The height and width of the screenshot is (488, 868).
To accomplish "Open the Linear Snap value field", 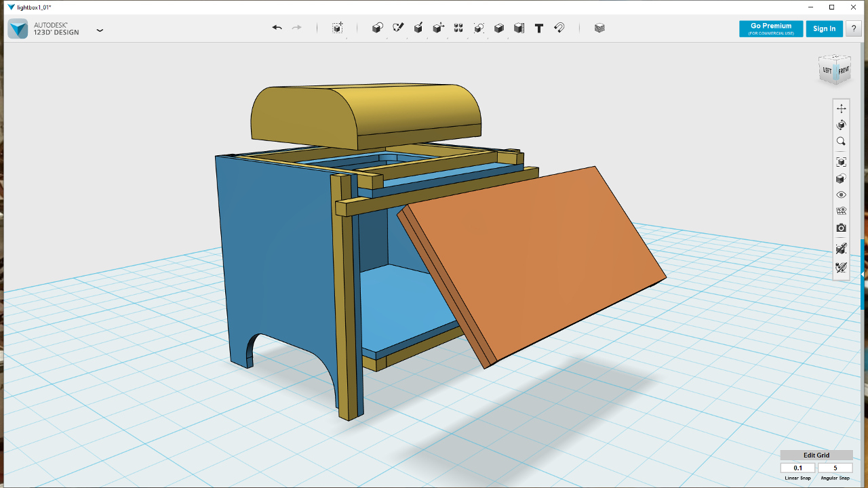I will tap(798, 468).
